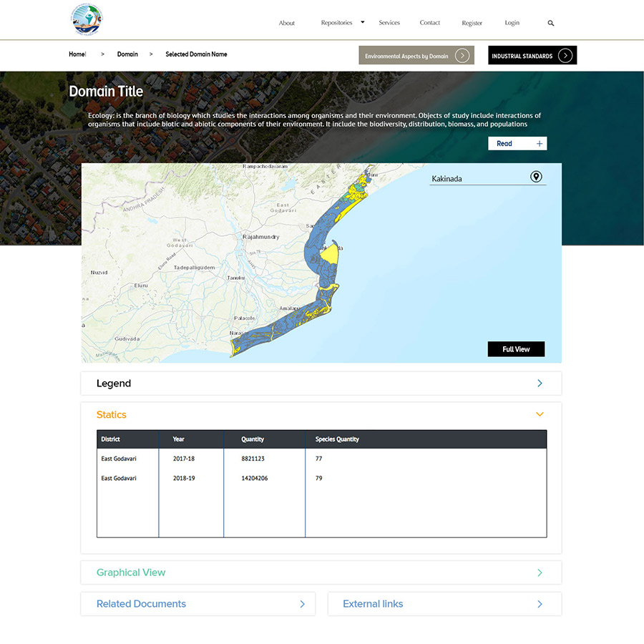This screenshot has width=644, height=644.
Task: Open the Repositories menu item
Action: 336,23
